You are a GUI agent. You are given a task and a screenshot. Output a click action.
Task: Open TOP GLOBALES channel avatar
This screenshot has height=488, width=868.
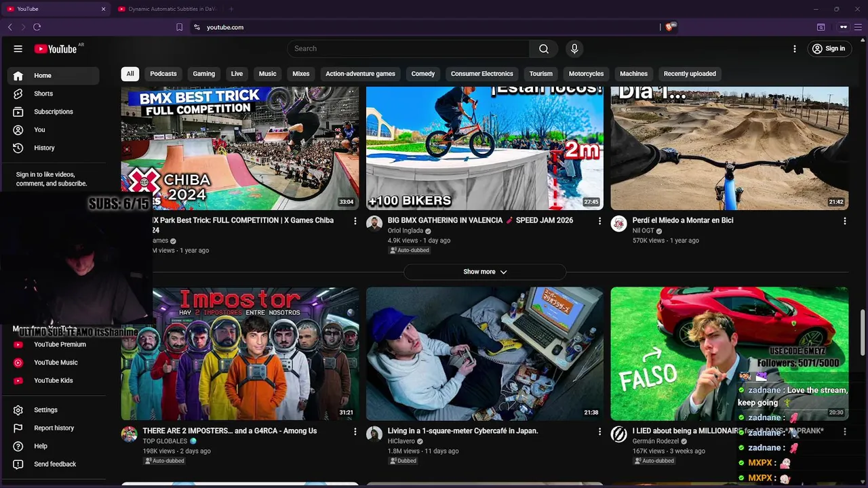click(x=130, y=434)
